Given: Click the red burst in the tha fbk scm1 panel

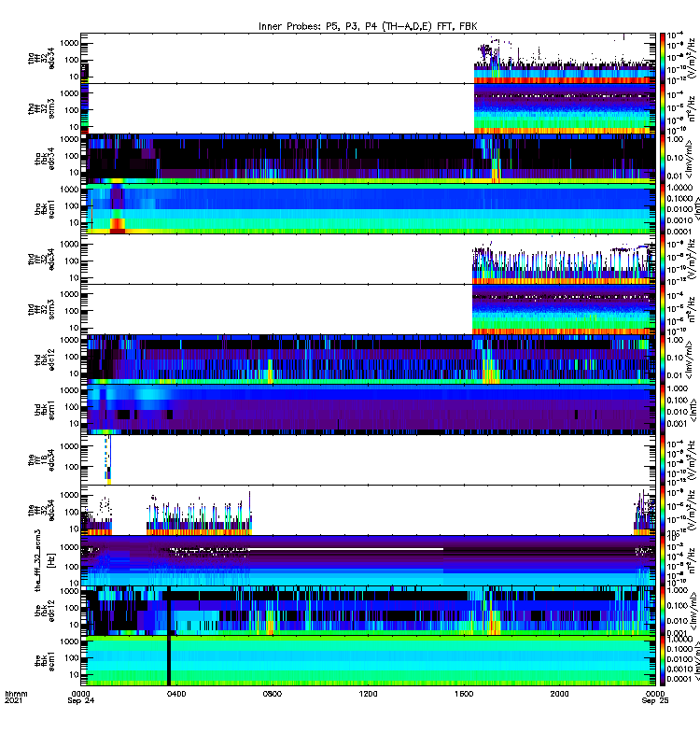Looking at the screenshot, I should coord(118,225).
